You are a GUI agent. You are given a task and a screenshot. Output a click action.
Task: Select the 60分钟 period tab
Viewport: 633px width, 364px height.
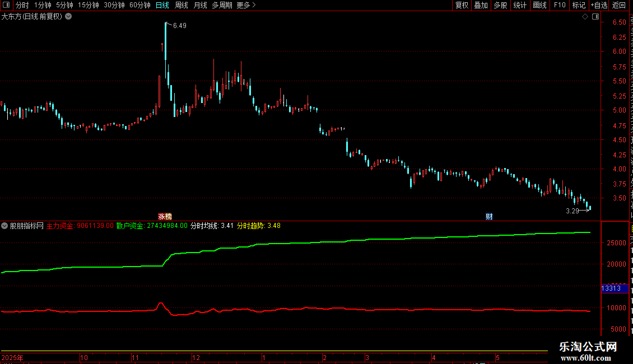[x=140, y=5]
